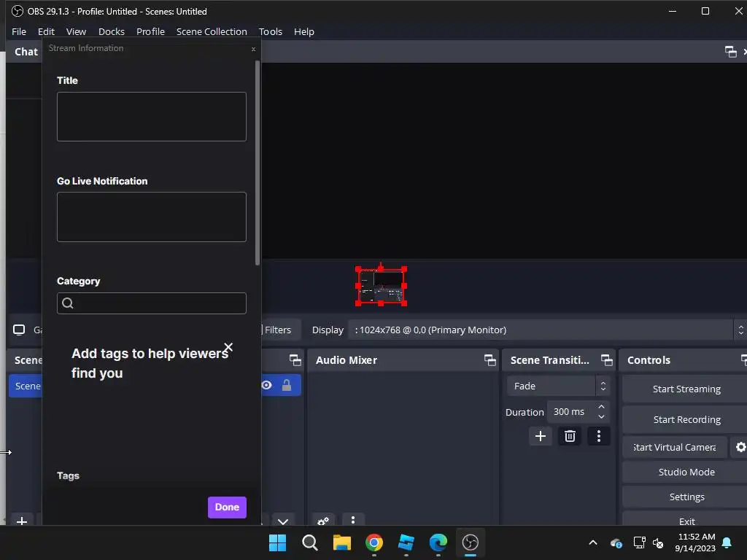Open the Edit menu

pyautogui.click(x=46, y=31)
